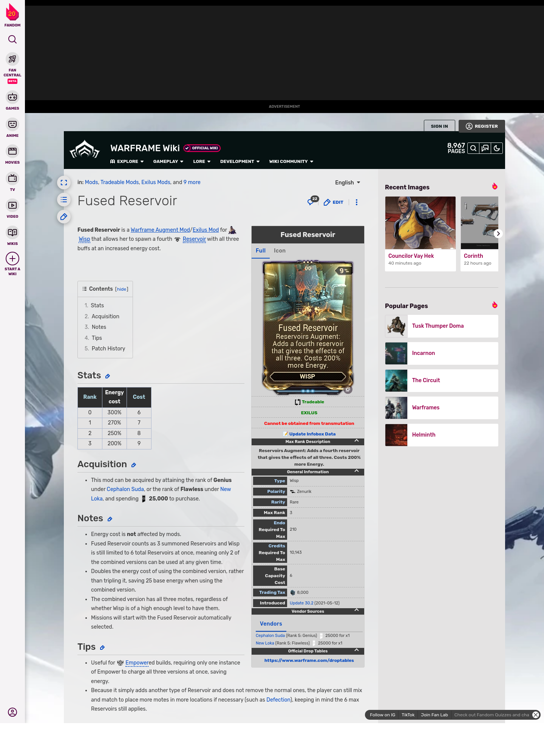Collapse the Official Drop Tables section
This screenshot has width=544, height=756.
point(357,650)
